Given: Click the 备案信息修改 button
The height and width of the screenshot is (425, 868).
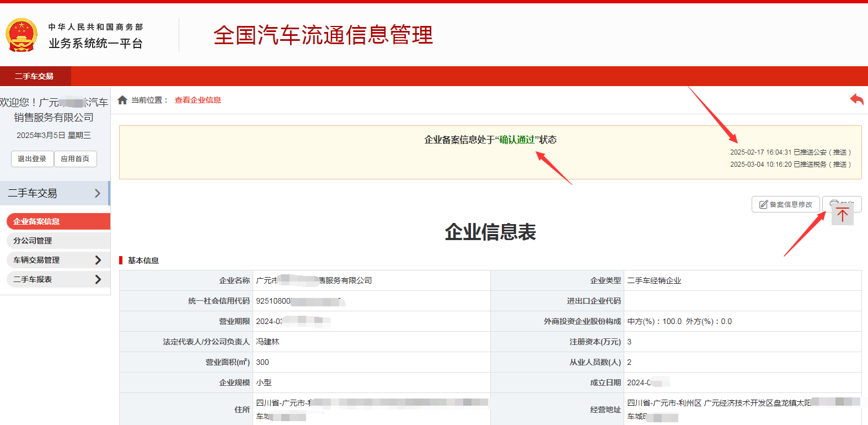Looking at the screenshot, I should [x=785, y=204].
